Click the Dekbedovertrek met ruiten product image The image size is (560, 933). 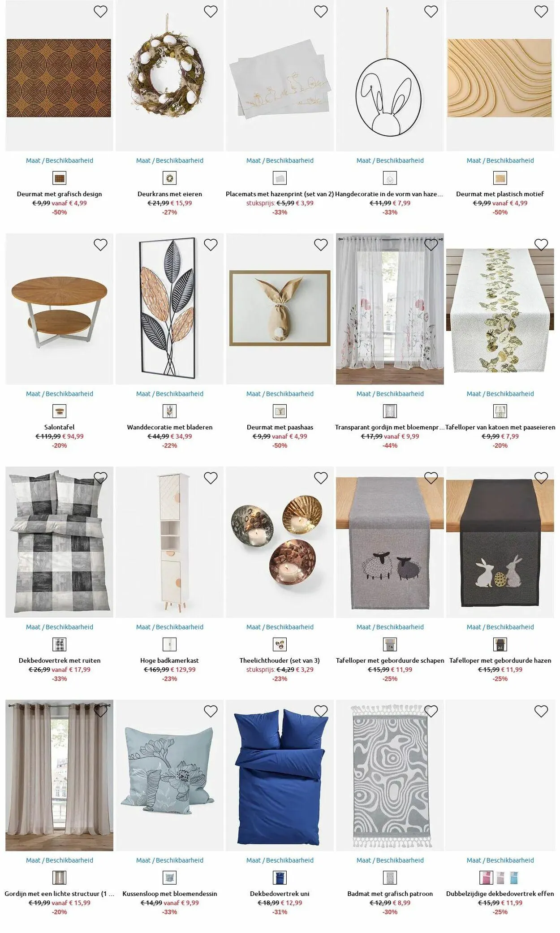60,542
